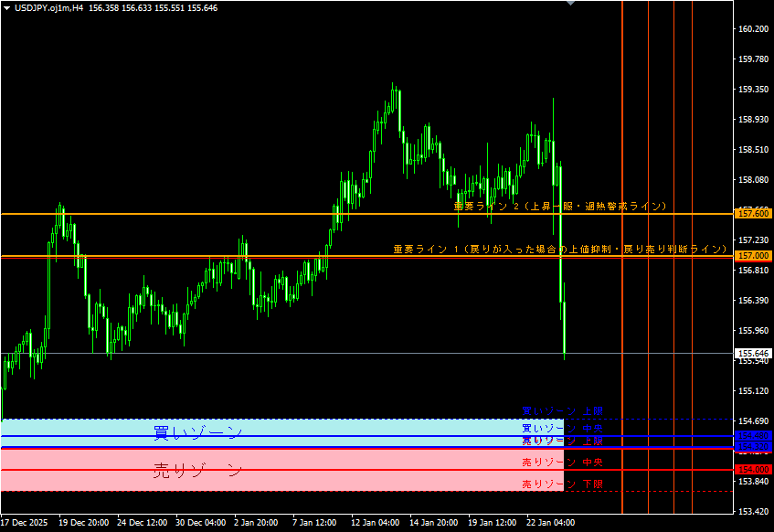Select the current price 155.646 label
Screen dimensions: 774x532
click(x=754, y=353)
